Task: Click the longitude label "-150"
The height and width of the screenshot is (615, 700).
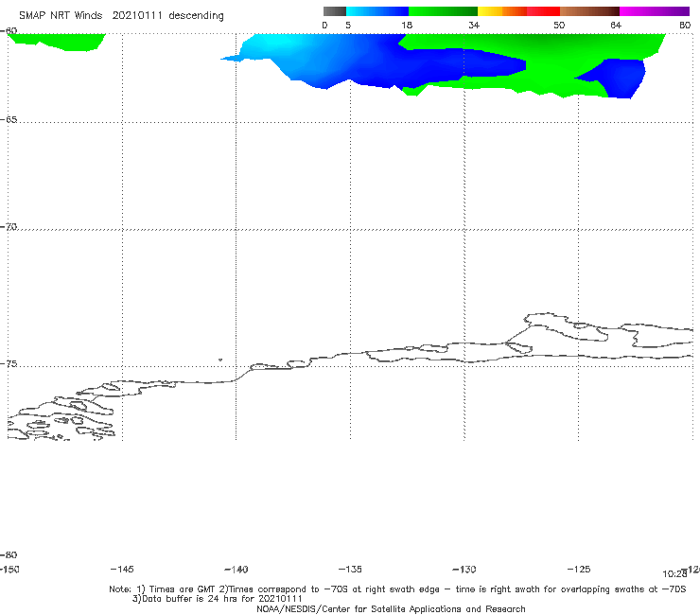Action: (x=9, y=570)
